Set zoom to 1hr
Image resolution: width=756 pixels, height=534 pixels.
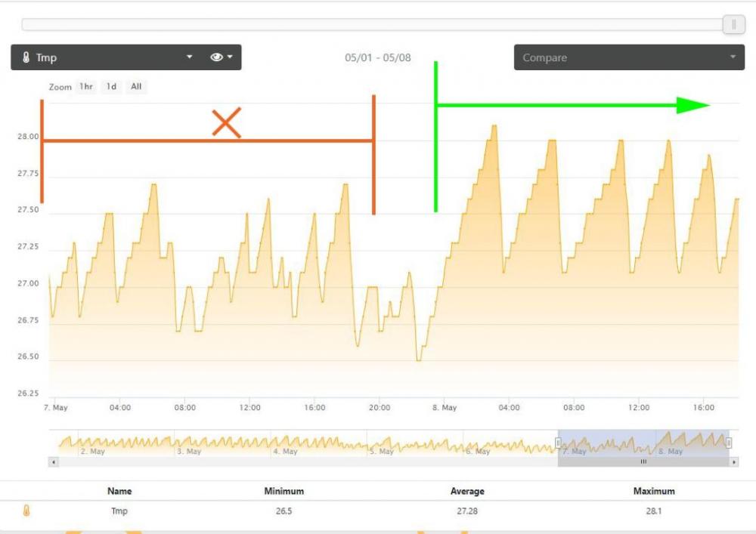86,87
